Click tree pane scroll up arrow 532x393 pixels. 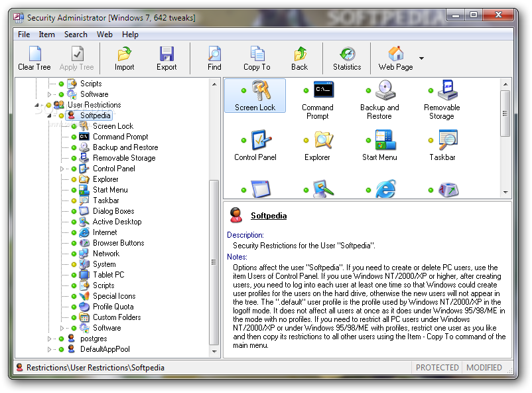[x=214, y=84]
